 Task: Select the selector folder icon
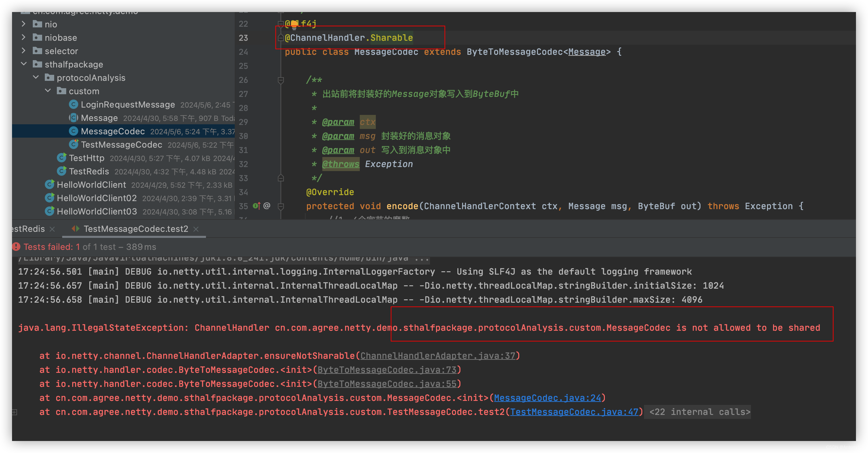point(37,51)
